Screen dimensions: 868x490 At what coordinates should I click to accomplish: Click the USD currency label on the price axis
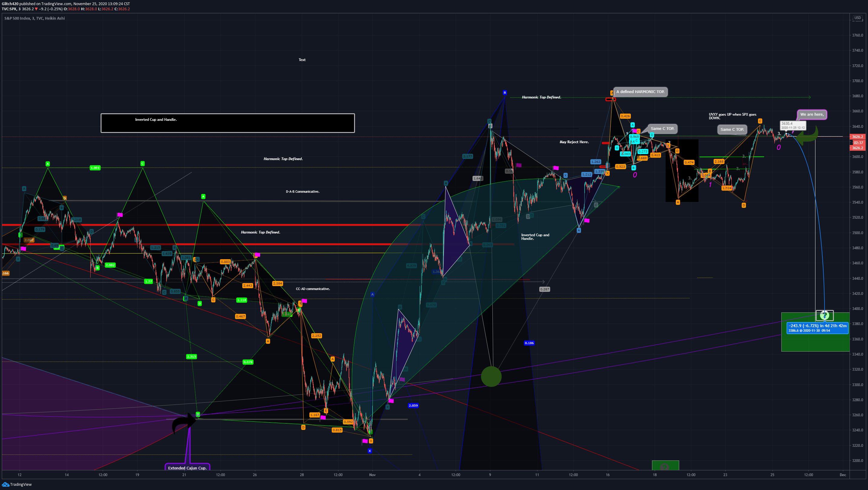(857, 18)
